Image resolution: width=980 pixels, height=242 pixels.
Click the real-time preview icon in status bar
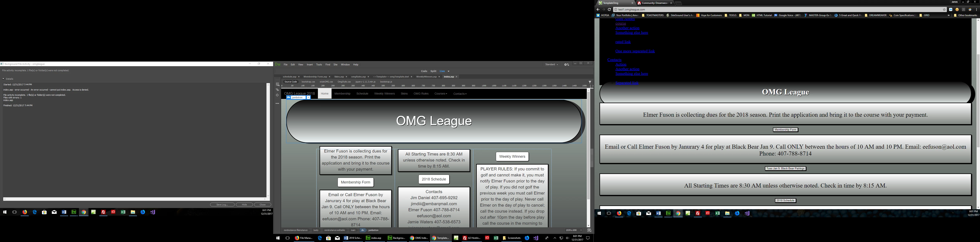point(589,230)
